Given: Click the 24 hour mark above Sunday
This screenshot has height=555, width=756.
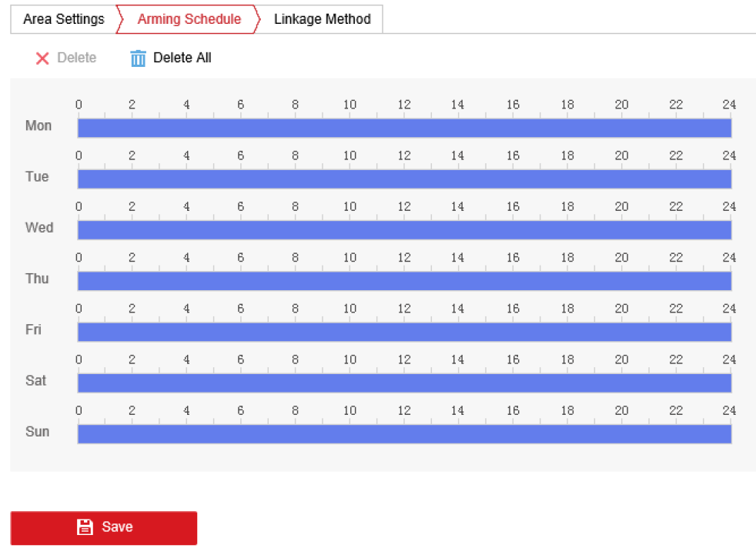Looking at the screenshot, I should [729, 411].
